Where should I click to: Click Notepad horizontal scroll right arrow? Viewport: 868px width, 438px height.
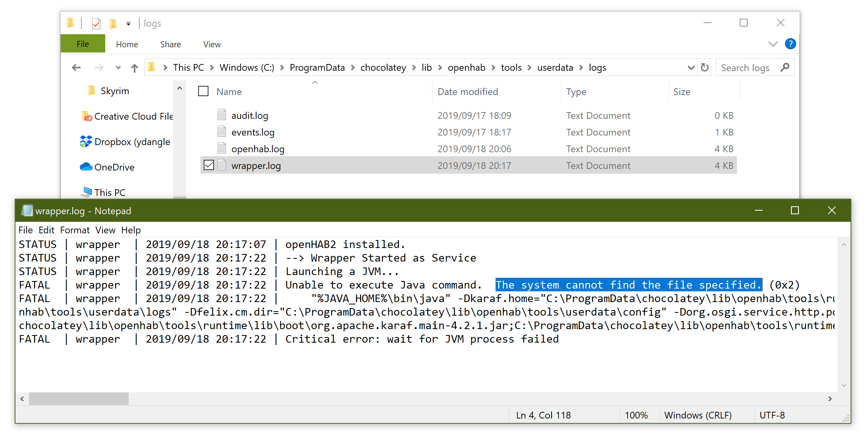pyautogui.click(x=830, y=399)
